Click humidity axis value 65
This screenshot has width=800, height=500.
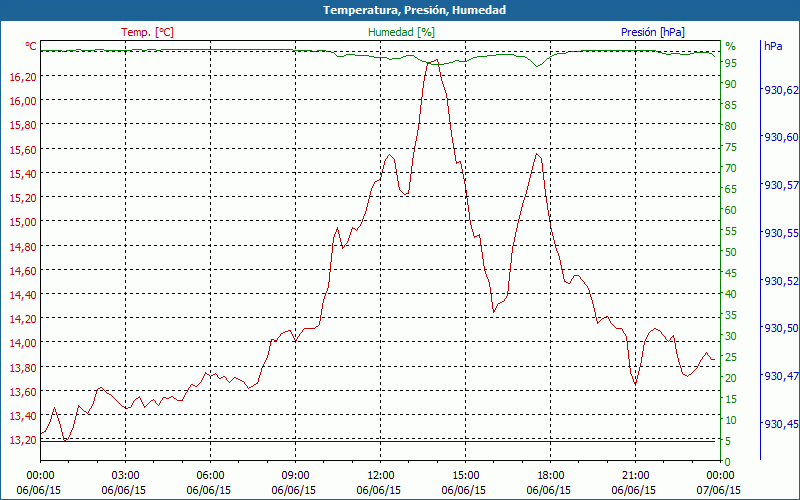(x=731, y=189)
